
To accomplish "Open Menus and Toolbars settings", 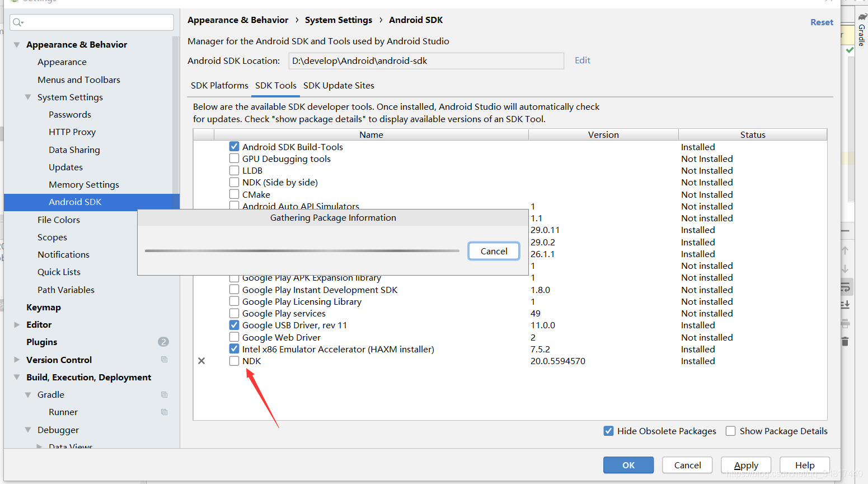I will point(79,80).
